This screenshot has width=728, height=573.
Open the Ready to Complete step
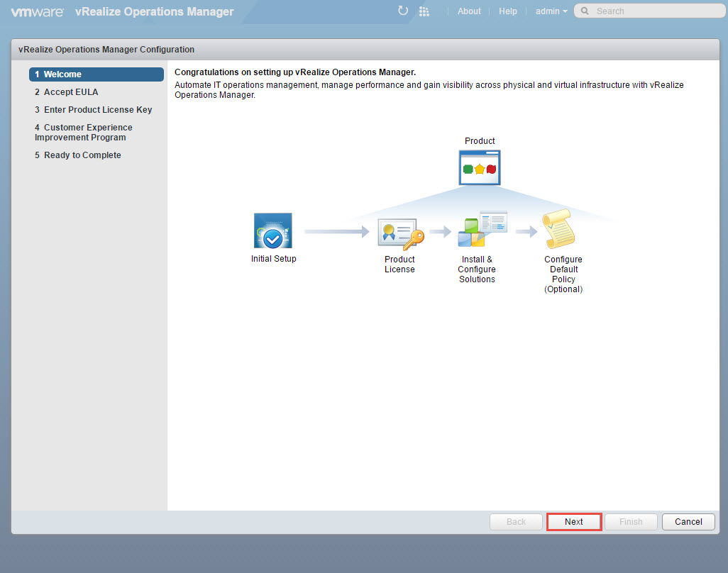[82, 155]
